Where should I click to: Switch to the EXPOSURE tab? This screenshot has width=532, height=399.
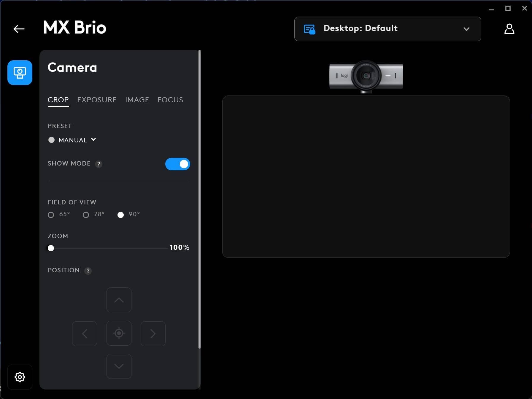[97, 100]
